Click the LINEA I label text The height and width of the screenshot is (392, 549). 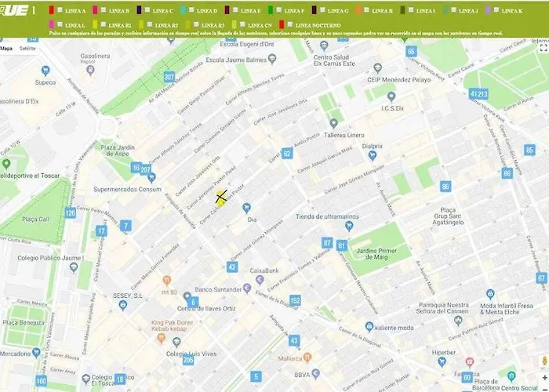pos(425,11)
